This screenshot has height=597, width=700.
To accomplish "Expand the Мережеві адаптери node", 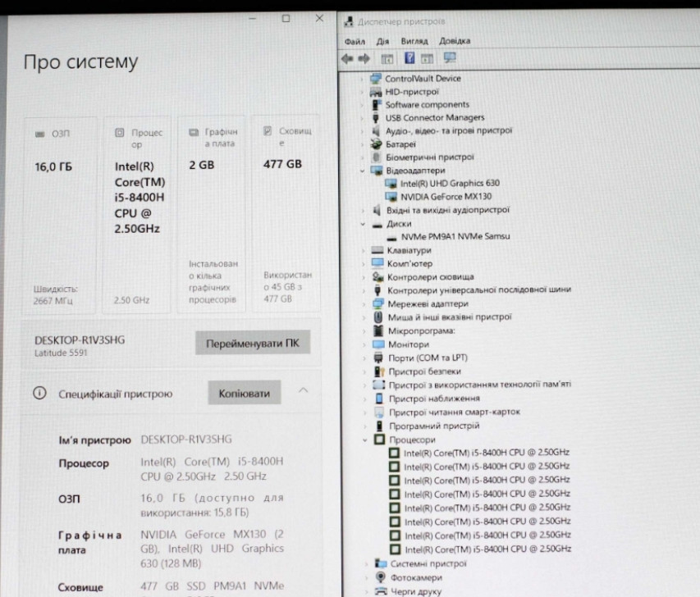I will click(365, 303).
